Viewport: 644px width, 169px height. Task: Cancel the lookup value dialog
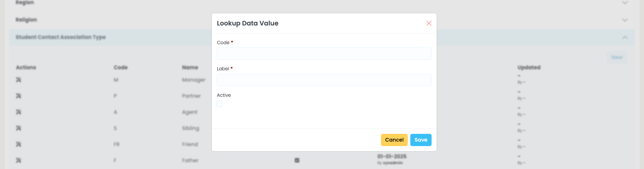click(394, 140)
